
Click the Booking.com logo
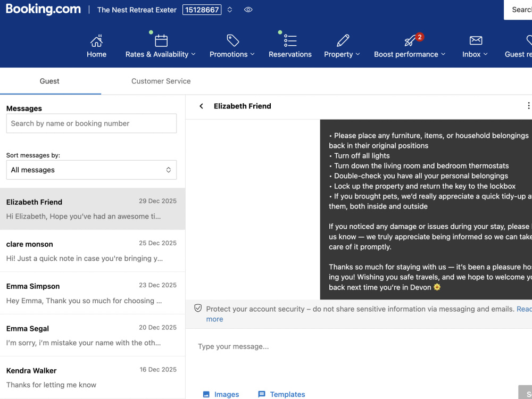tap(44, 10)
